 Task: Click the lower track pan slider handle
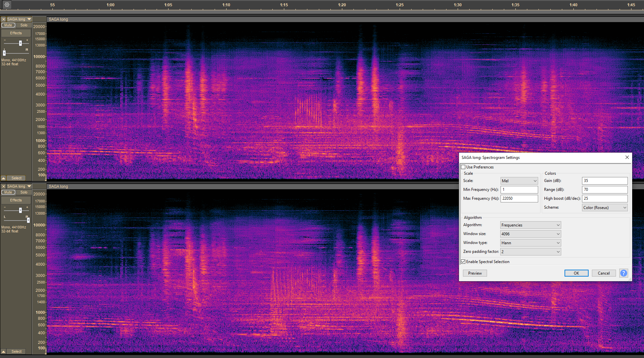point(28,220)
